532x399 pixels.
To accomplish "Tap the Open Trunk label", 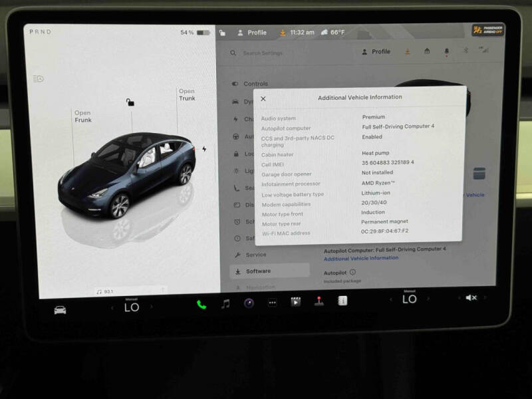I will tap(187, 94).
